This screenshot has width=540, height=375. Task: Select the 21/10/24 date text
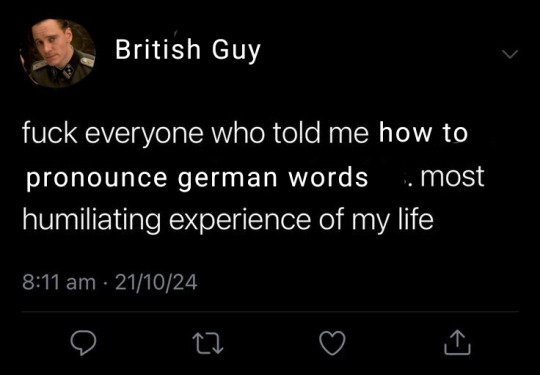coord(156,283)
